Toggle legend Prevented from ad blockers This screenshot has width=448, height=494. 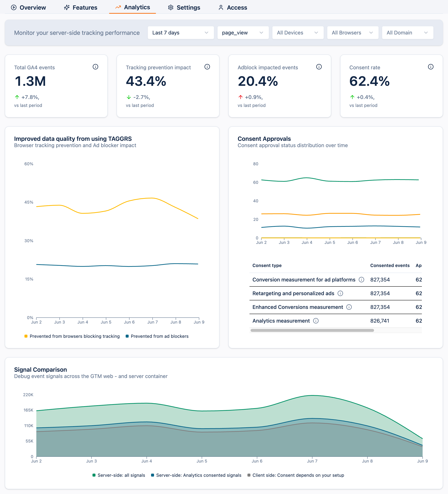click(x=157, y=336)
